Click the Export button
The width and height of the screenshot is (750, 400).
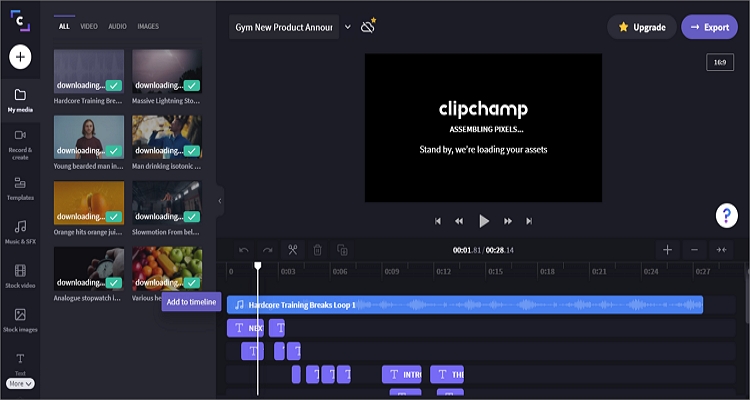[709, 27]
